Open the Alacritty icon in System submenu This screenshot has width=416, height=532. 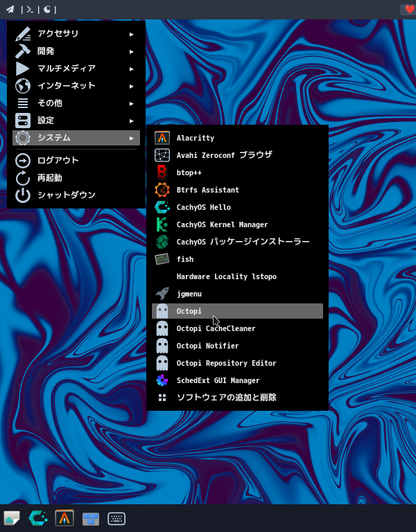162,138
